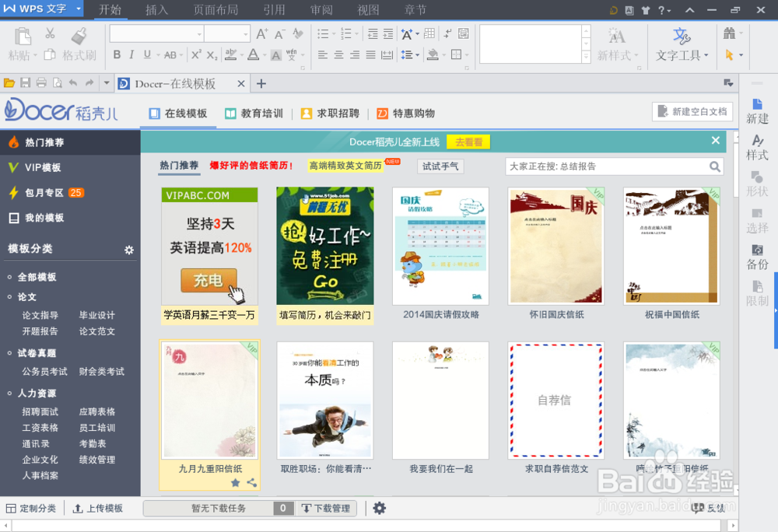
Task: Open 怀旧国庆信纸 template thumbnail
Action: point(556,246)
